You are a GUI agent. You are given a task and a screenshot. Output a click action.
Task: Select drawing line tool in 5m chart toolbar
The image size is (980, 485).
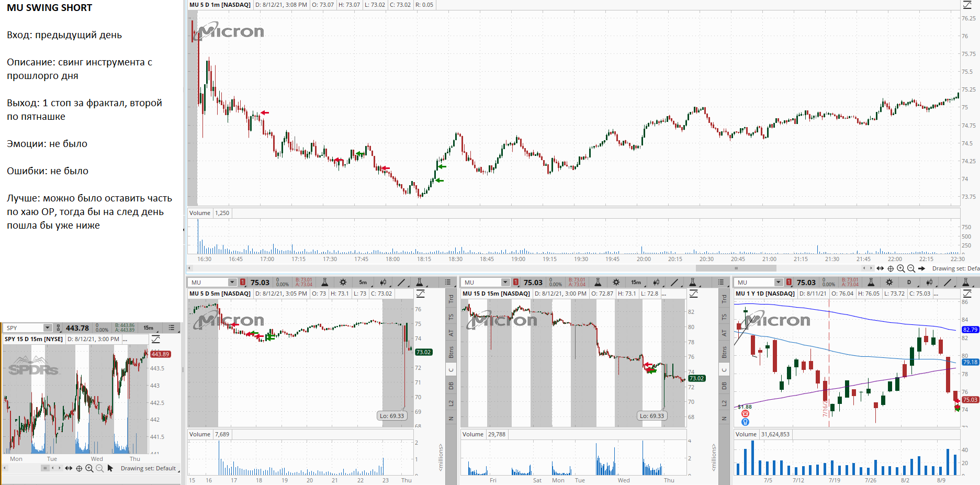tap(401, 283)
